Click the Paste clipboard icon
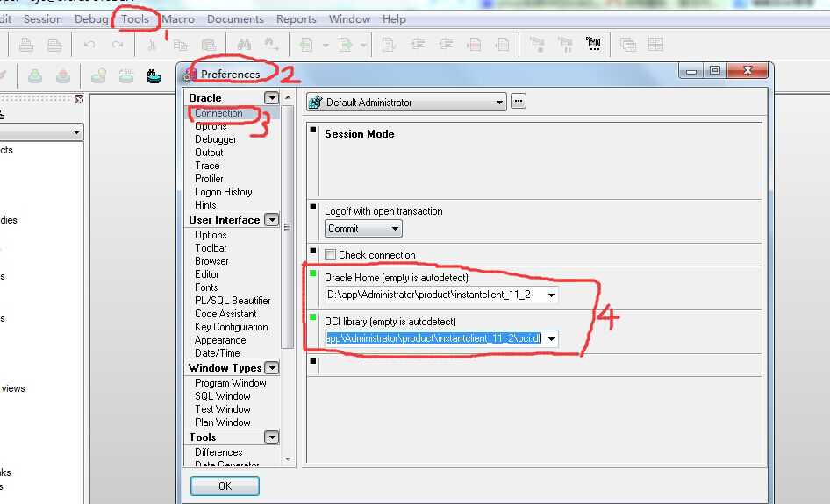 pyautogui.click(x=209, y=45)
